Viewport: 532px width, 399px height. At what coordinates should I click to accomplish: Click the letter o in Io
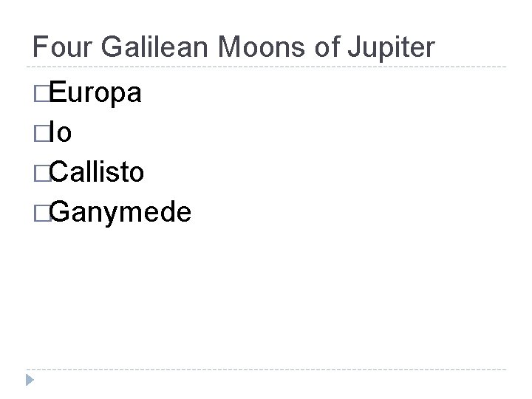click(x=64, y=133)
